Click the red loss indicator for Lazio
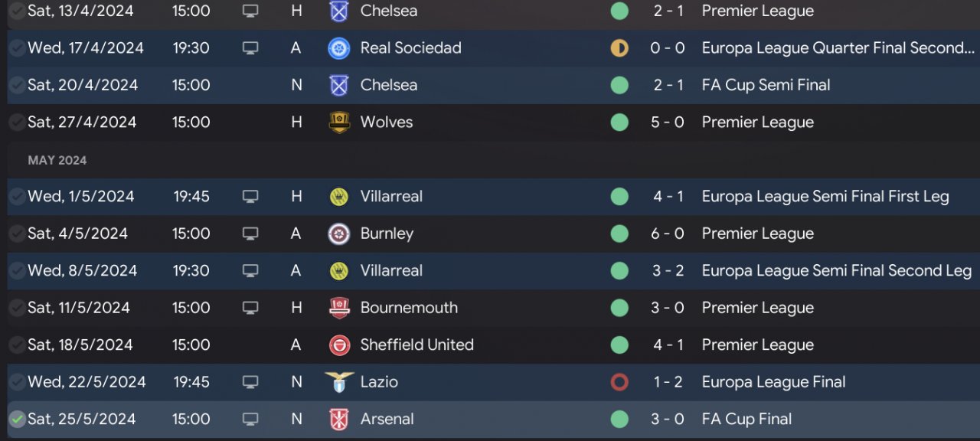 pos(619,382)
